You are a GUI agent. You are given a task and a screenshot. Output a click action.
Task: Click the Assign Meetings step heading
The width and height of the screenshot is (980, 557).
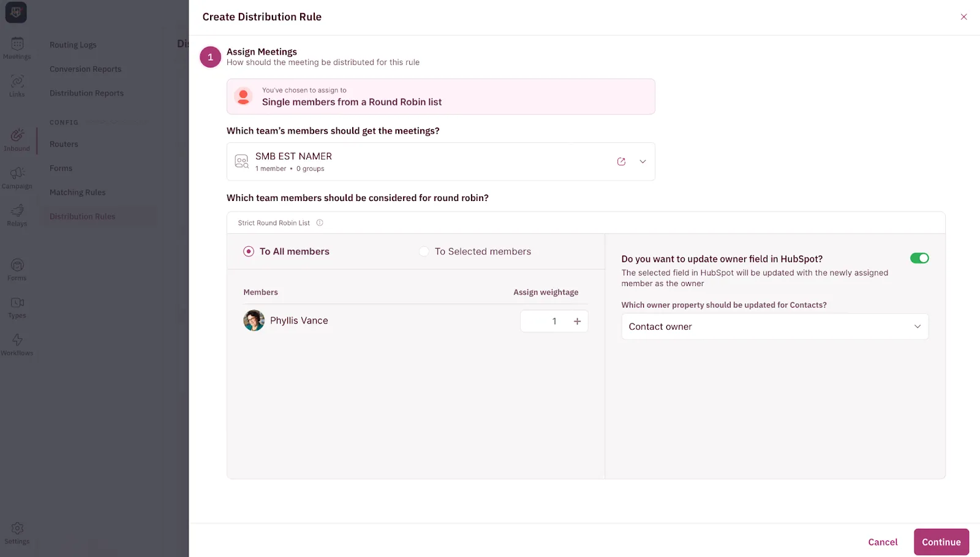(262, 51)
